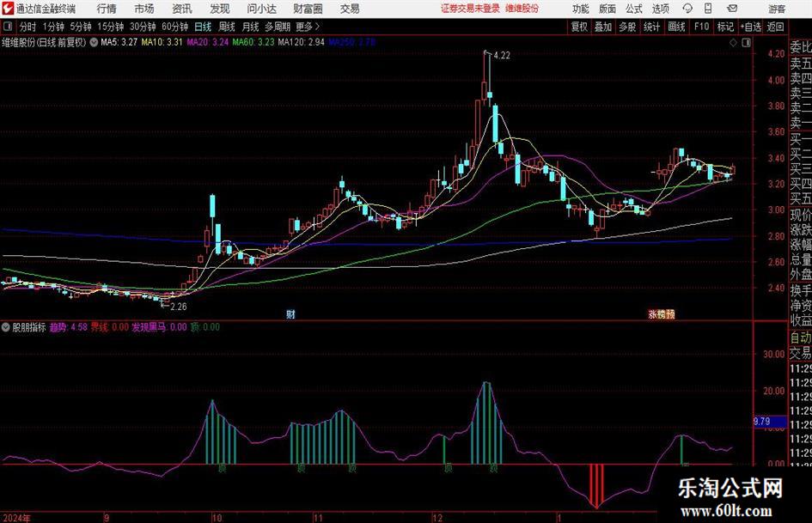
Task: Click the MA120: 2.94 value
Action: [302, 42]
